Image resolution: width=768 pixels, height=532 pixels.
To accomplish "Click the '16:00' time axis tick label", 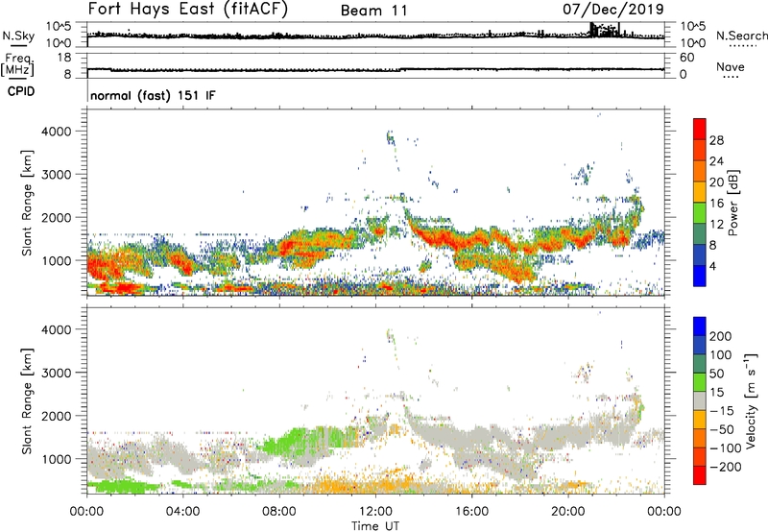I will (471, 512).
